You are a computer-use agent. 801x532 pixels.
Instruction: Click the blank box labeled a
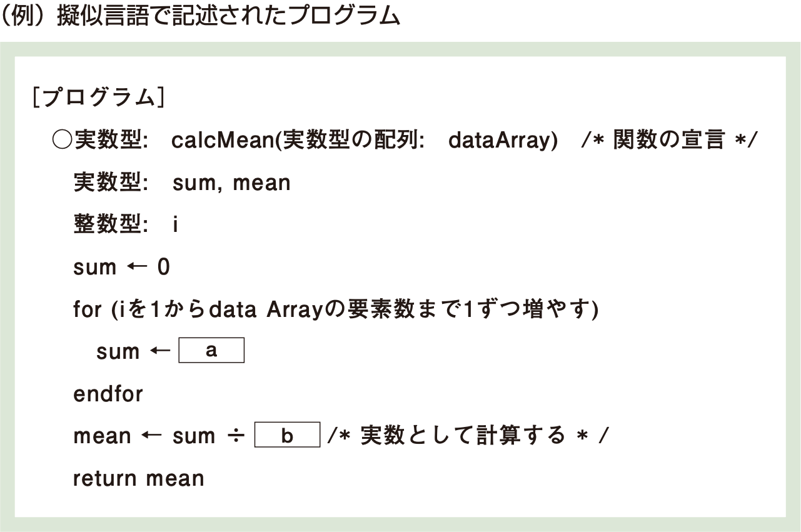point(211,351)
